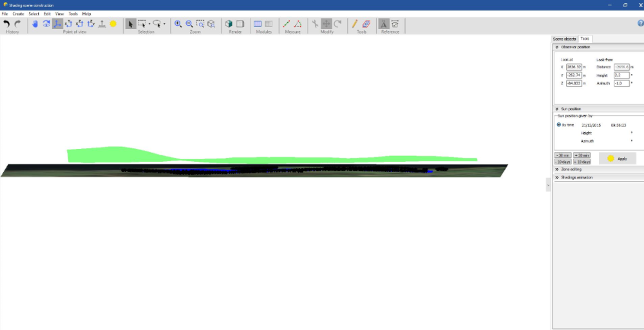This screenshot has width=644, height=330.
Task: Click the Apply sun position button
Action: (617, 158)
